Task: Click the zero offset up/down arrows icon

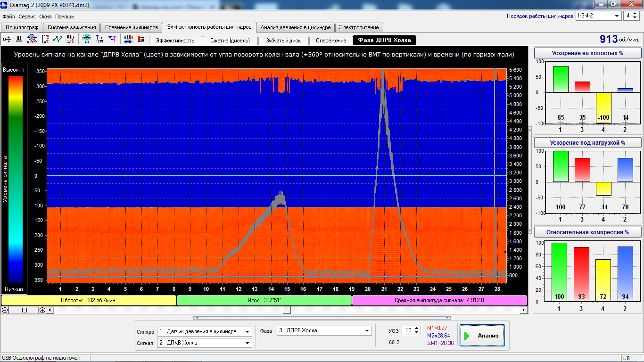Action: [7, 39]
